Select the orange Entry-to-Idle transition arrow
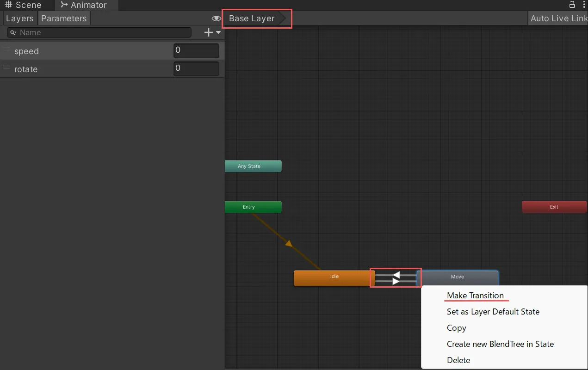 pyautogui.click(x=289, y=243)
